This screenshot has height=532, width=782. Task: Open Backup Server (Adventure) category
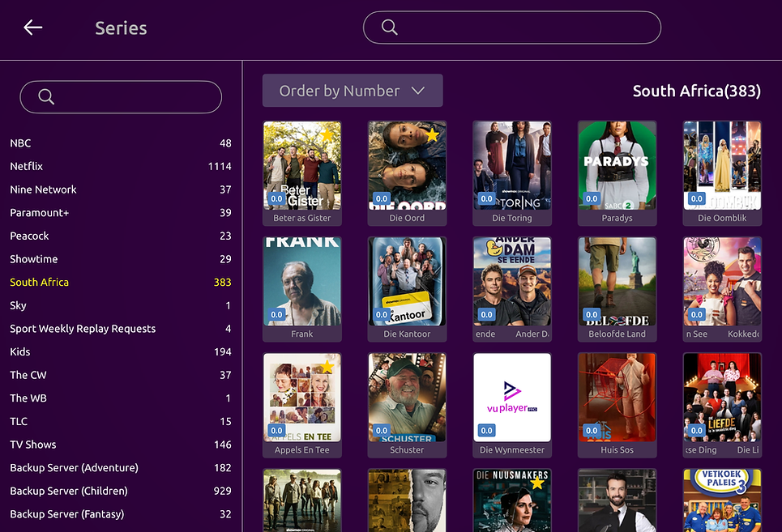pyautogui.click(x=121, y=467)
